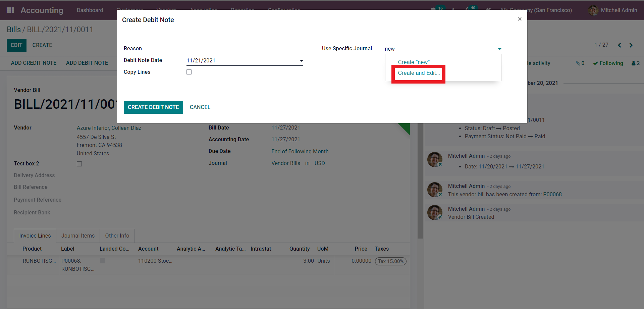Sort by Quantity column header
Screen dimensions: 644x309
pyautogui.click(x=300, y=249)
